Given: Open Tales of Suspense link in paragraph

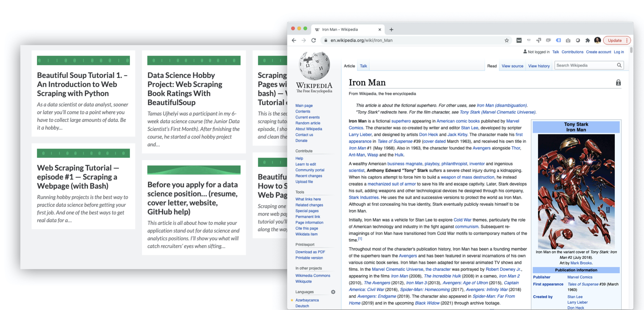Looking at the screenshot, I should tap(395, 141).
